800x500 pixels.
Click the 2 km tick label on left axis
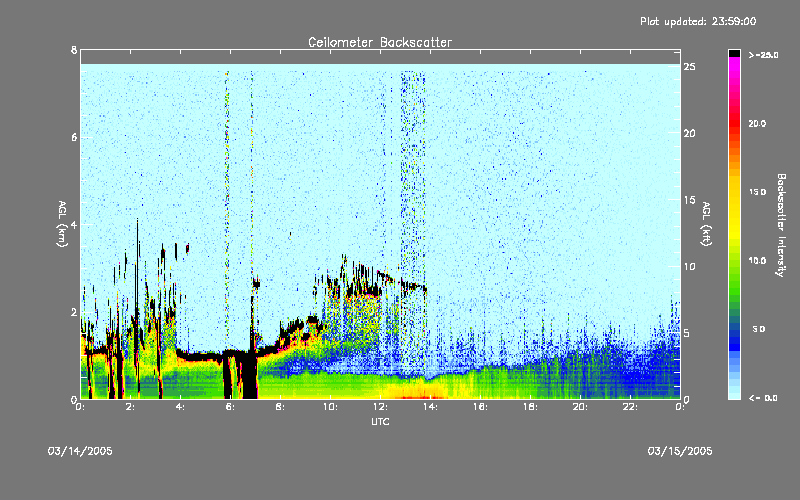pyautogui.click(x=74, y=312)
